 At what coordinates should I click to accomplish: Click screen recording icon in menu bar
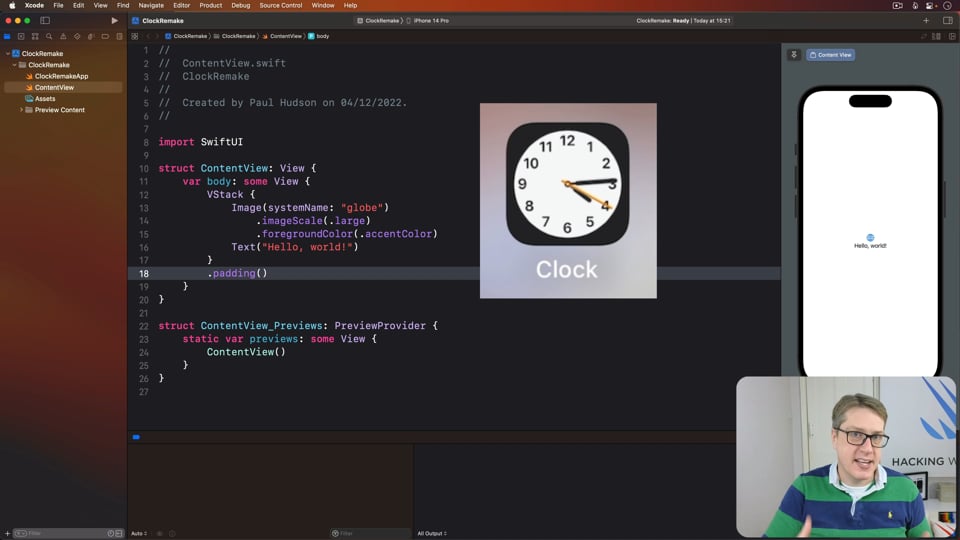[x=898, y=5]
